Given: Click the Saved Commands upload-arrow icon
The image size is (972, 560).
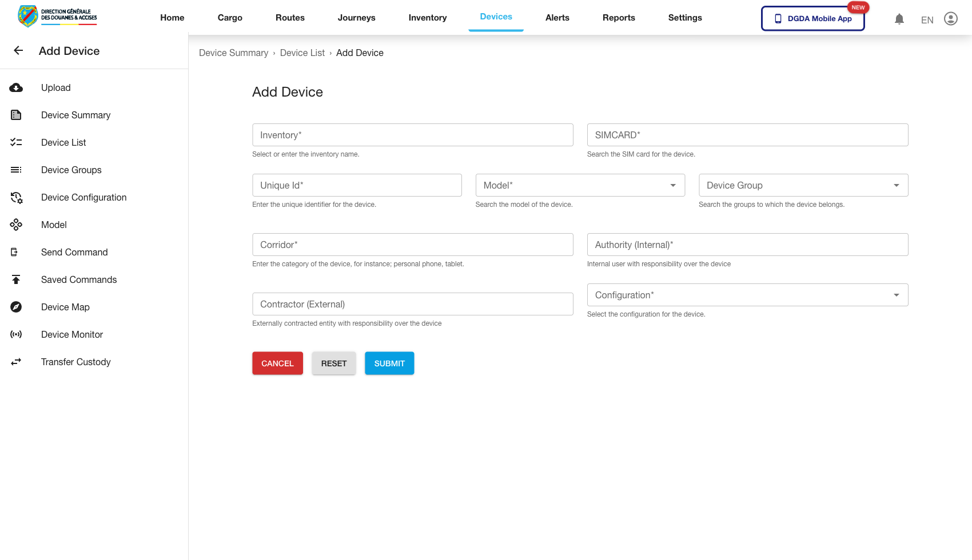Looking at the screenshot, I should (x=16, y=279).
